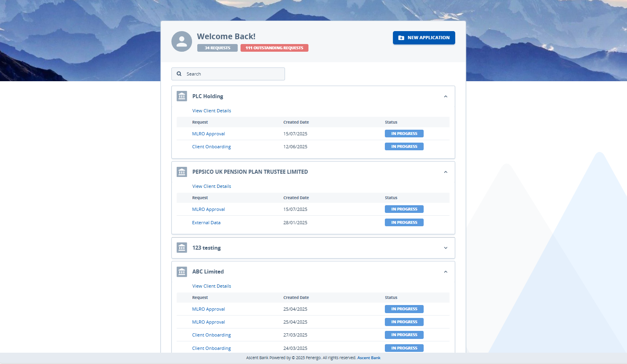Click the search magnifier icon

pos(179,74)
